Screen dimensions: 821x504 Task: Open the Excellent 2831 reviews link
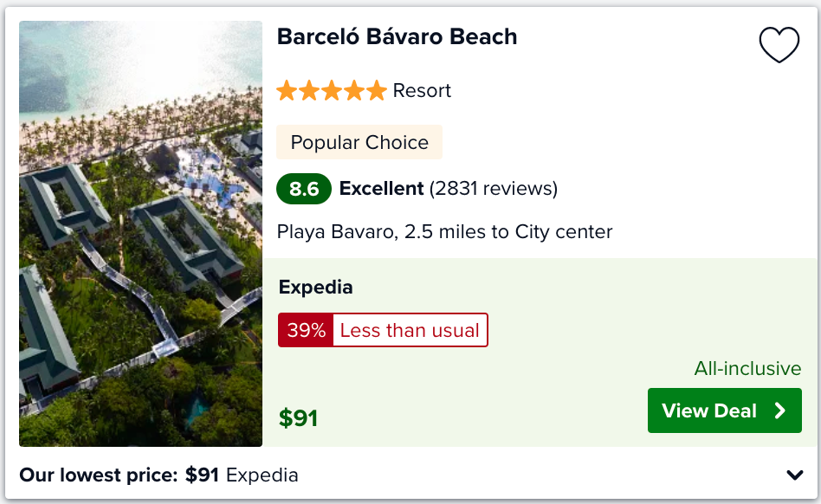pos(449,189)
